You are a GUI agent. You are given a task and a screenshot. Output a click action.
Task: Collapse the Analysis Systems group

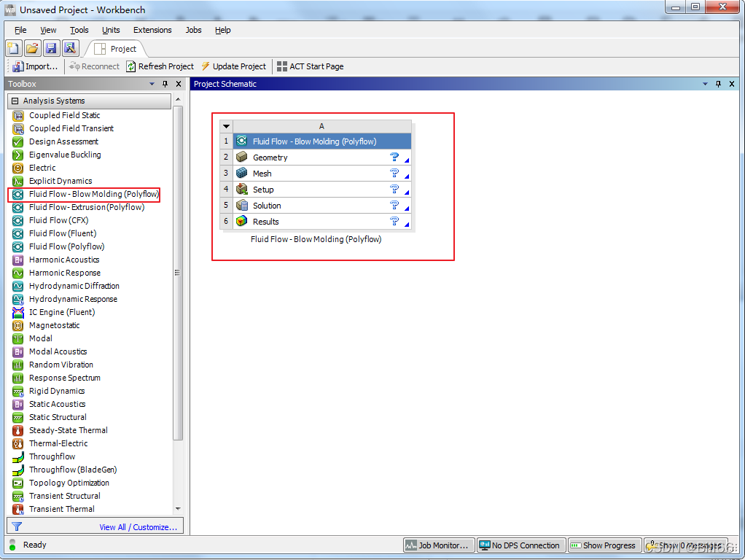point(15,101)
